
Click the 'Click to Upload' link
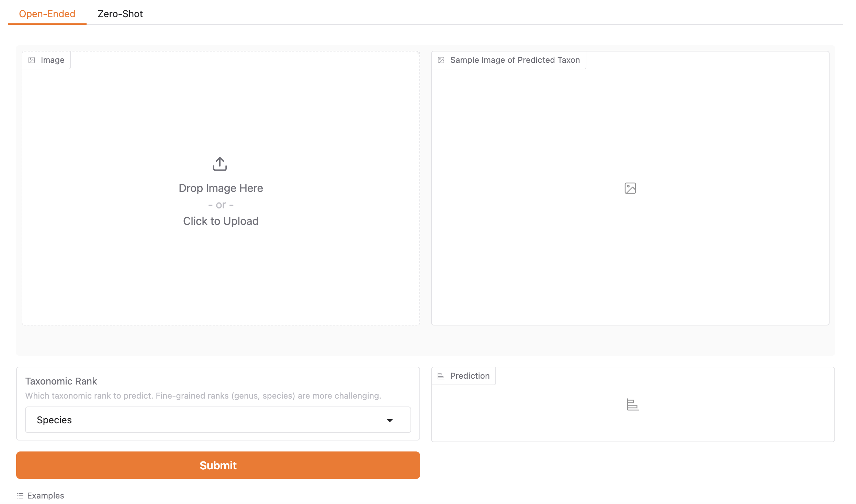220,221
